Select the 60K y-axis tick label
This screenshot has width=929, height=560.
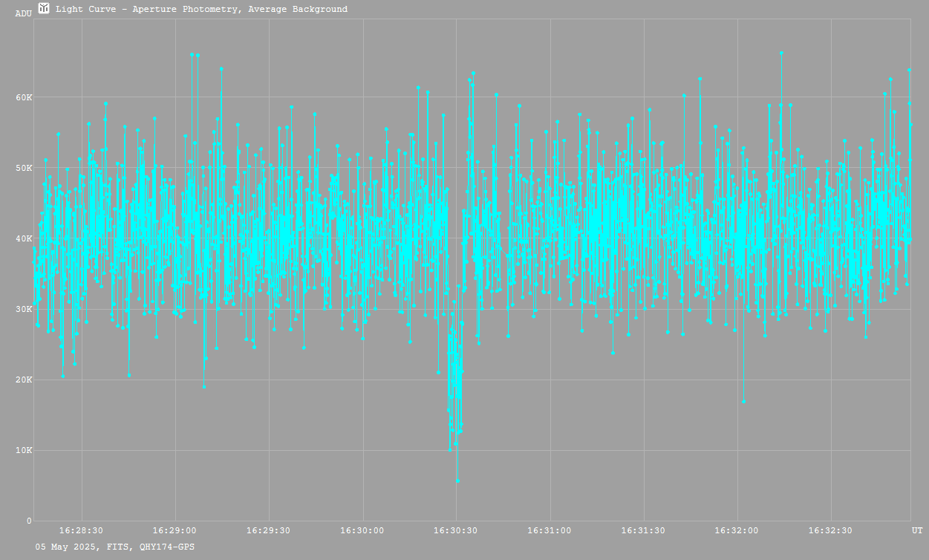coord(24,97)
